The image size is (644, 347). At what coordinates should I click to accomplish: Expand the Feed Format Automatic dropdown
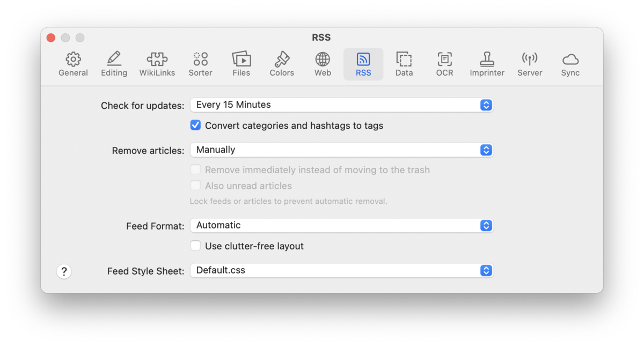[x=341, y=225]
